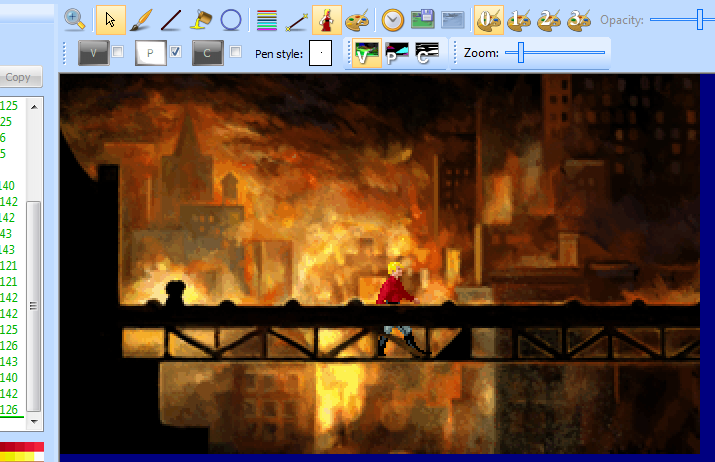Open the colored horizontal lines pattern tool
Image resolution: width=715 pixels, height=462 pixels.
click(x=267, y=21)
